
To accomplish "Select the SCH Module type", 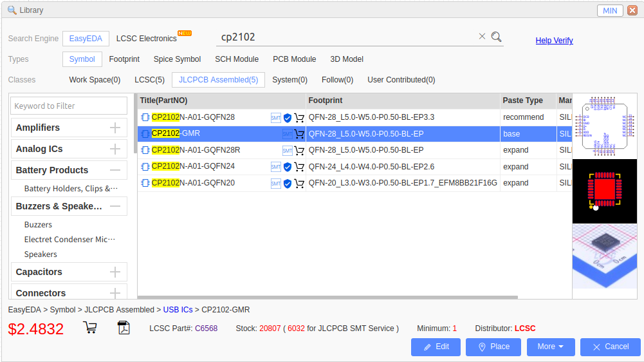I will pos(237,59).
